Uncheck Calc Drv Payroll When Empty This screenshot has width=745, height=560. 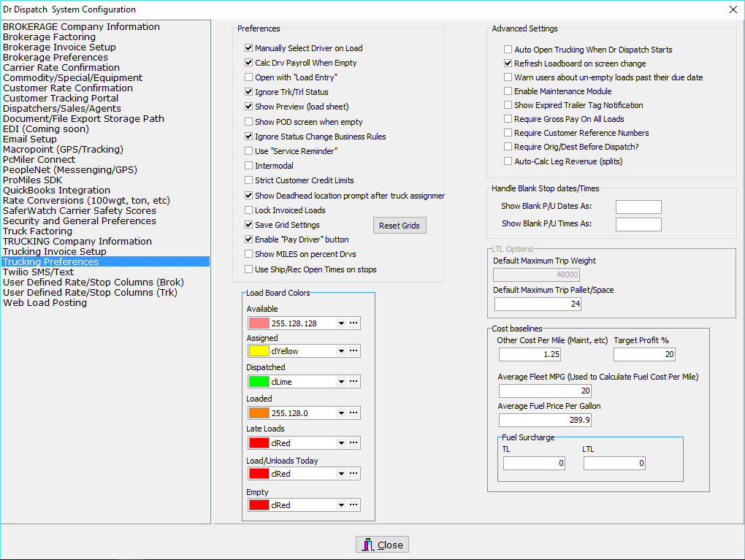point(248,63)
